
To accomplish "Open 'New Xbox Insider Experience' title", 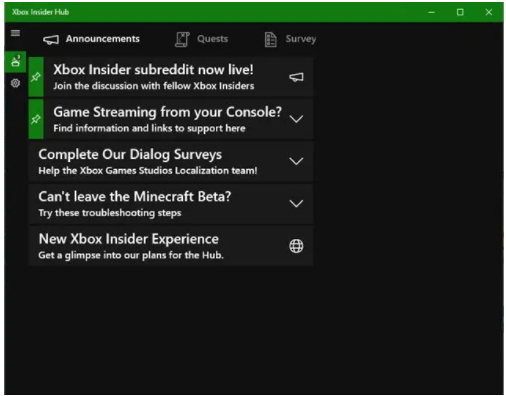I will 129,239.
